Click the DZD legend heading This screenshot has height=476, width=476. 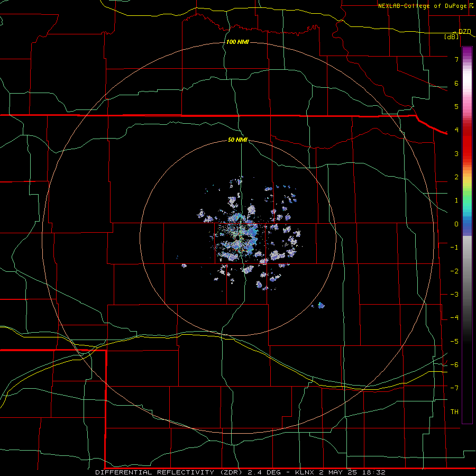[464, 31]
